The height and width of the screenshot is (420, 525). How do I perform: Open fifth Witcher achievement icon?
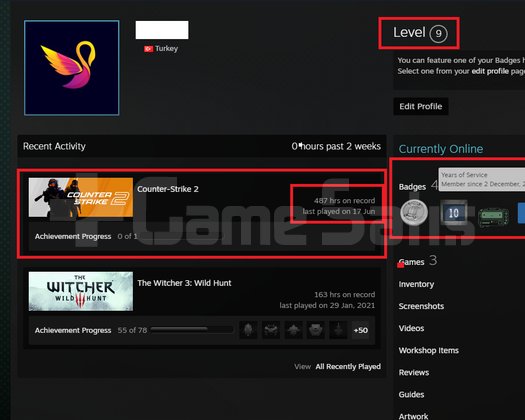(338, 330)
